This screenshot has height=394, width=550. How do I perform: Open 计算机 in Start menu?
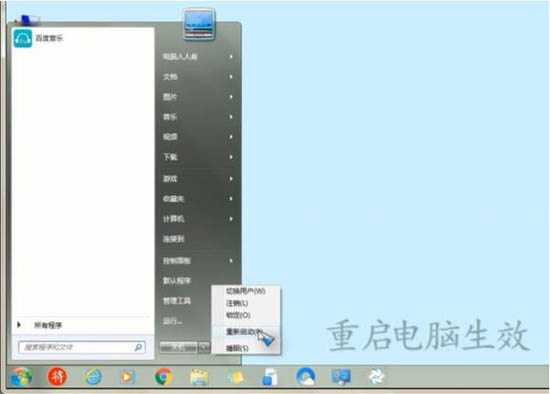tap(173, 219)
